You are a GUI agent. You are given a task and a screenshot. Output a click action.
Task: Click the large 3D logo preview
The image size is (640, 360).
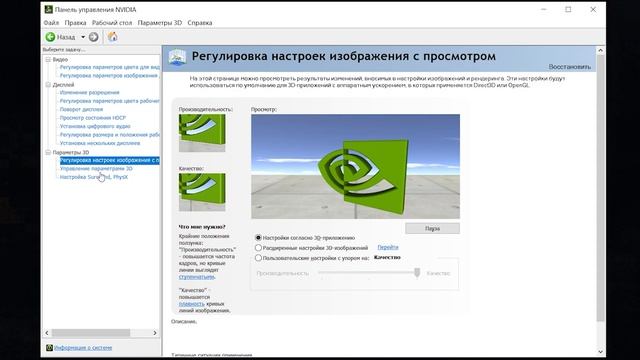(x=356, y=167)
